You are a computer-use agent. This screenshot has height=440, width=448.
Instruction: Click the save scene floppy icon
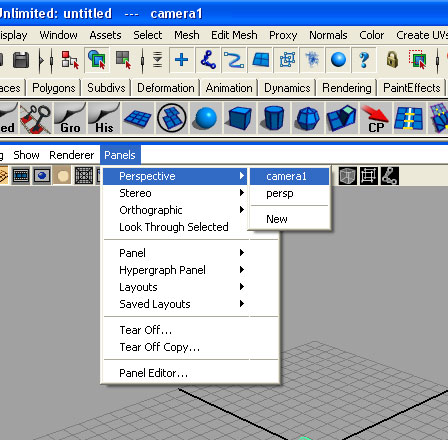21,60
